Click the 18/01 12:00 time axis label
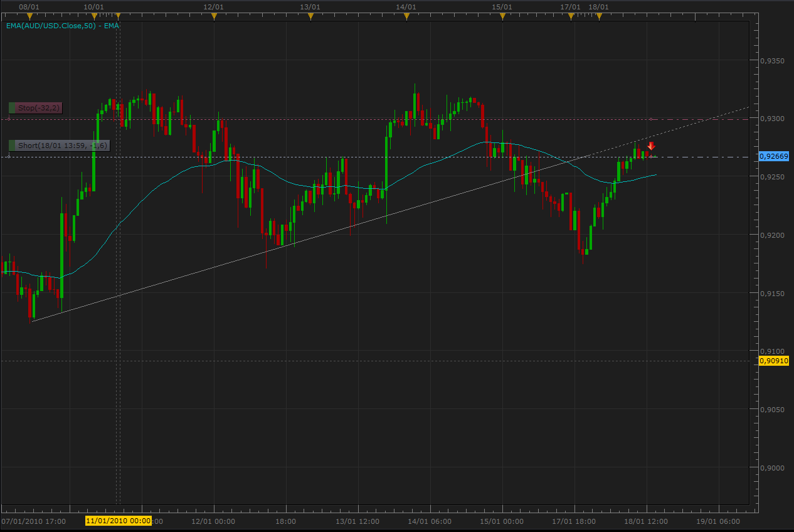The image size is (794, 532). pyautogui.click(x=647, y=521)
